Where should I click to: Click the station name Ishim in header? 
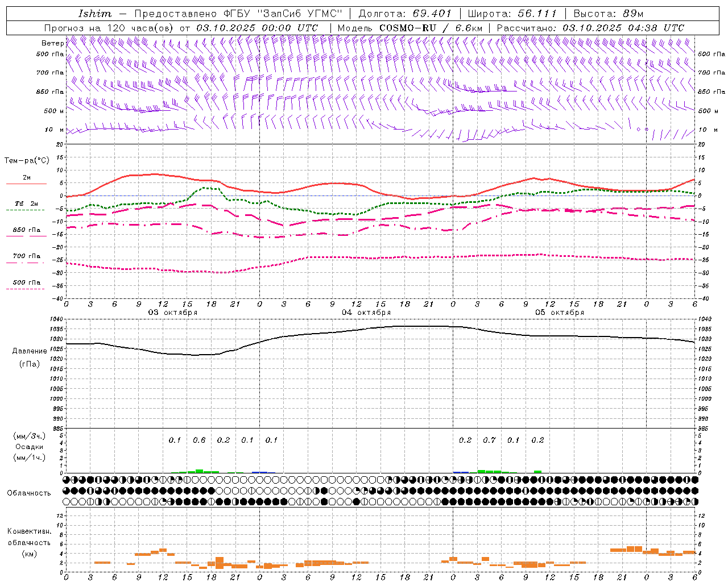click(x=95, y=14)
